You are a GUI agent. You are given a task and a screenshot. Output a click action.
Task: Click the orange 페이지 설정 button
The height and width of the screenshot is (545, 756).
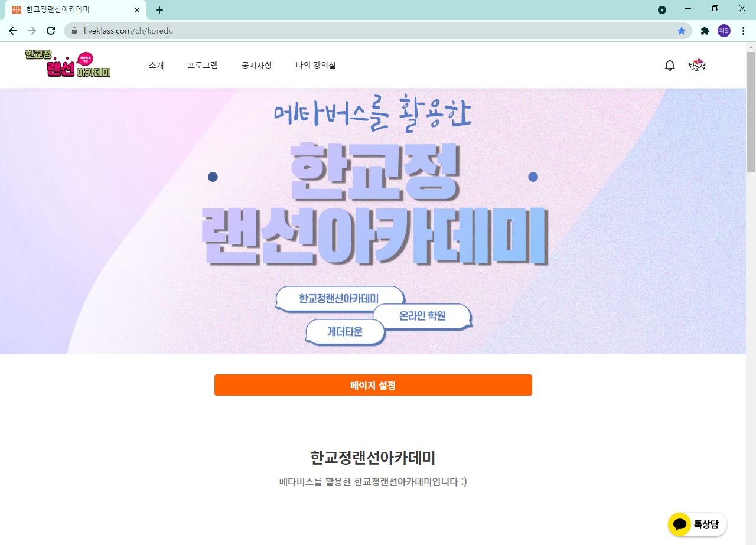coord(373,385)
